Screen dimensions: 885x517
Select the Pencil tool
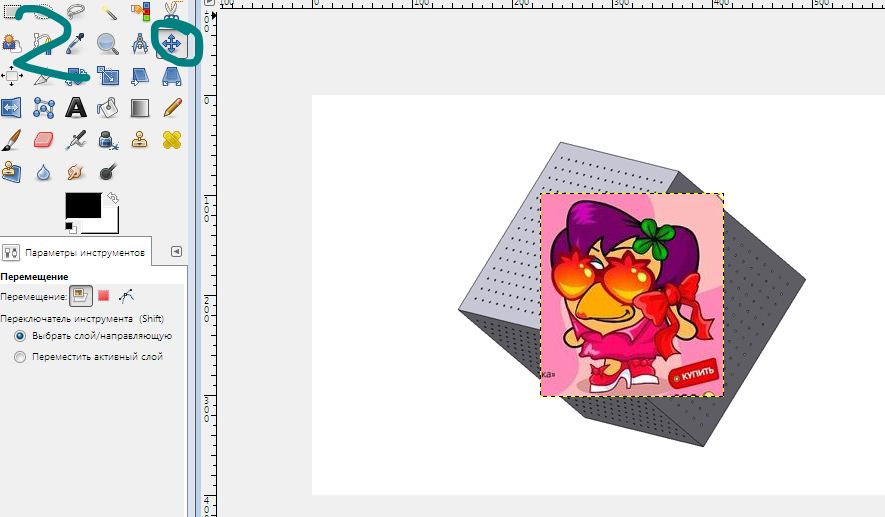tap(172, 107)
